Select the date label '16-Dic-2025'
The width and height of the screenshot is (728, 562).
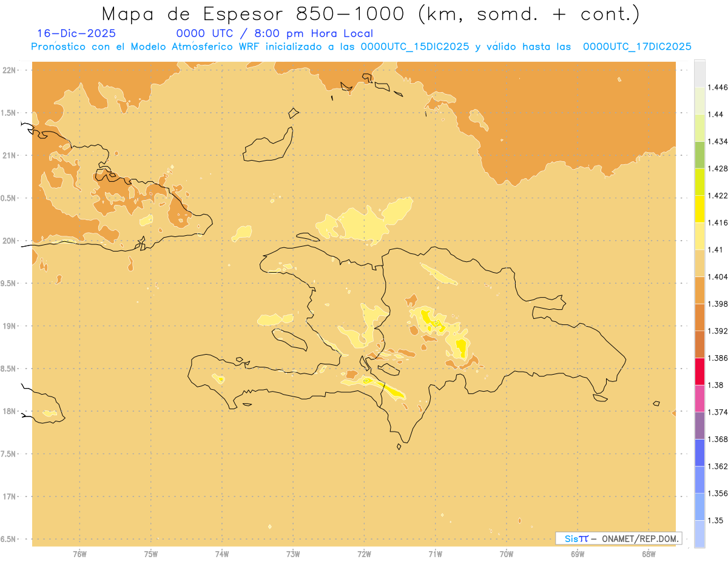[x=76, y=34]
